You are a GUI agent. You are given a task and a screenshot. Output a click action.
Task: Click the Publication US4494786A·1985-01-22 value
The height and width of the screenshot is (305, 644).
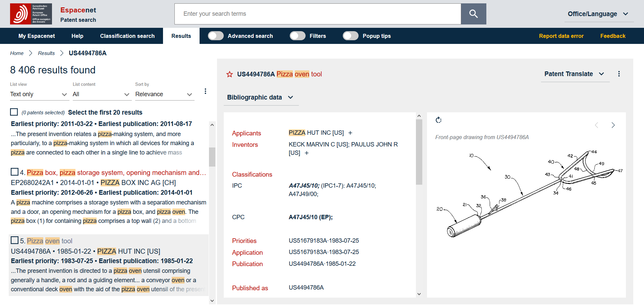pyautogui.click(x=322, y=264)
